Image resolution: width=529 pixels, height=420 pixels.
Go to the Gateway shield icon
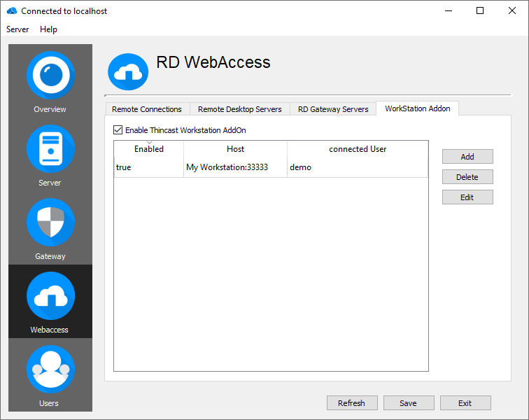[50, 222]
